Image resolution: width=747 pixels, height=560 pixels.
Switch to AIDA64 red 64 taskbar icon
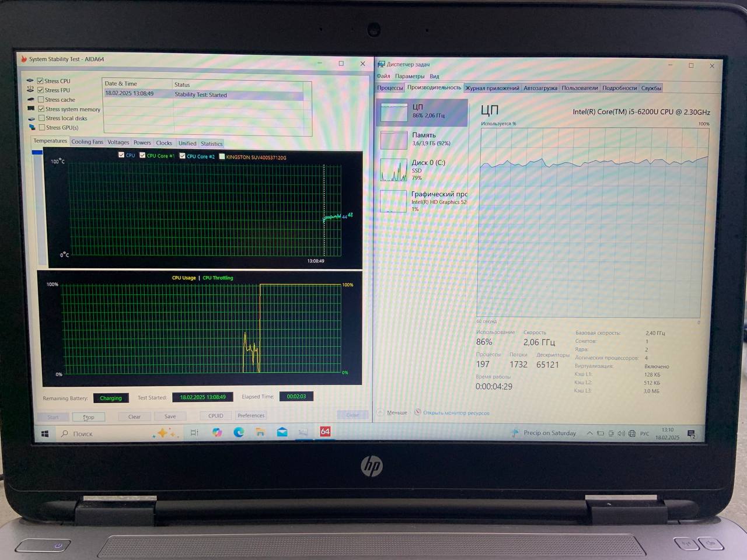pyautogui.click(x=325, y=431)
